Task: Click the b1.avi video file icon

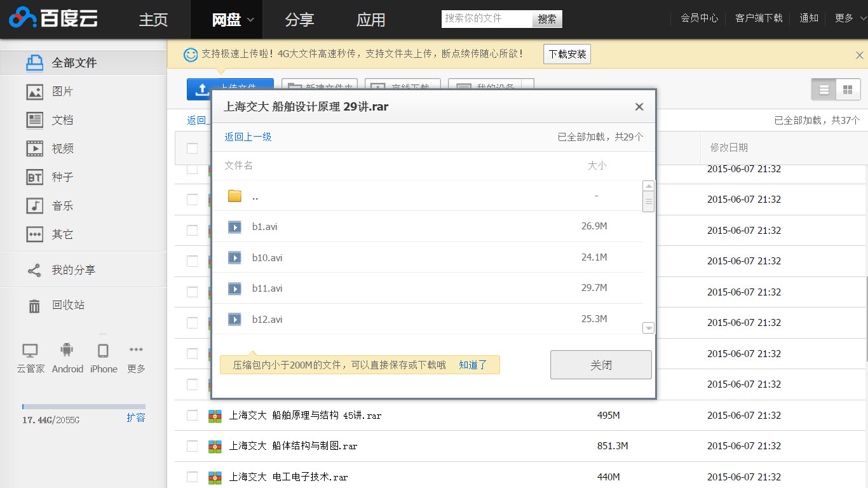Action: pyautogui.click(x=234, y=227)
